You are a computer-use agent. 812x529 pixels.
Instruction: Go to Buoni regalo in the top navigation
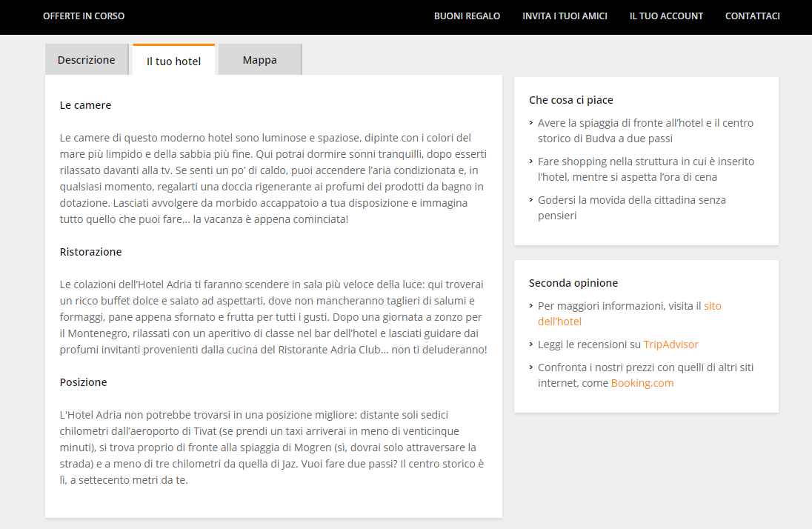pyautogui.click(x=467, y=16)
